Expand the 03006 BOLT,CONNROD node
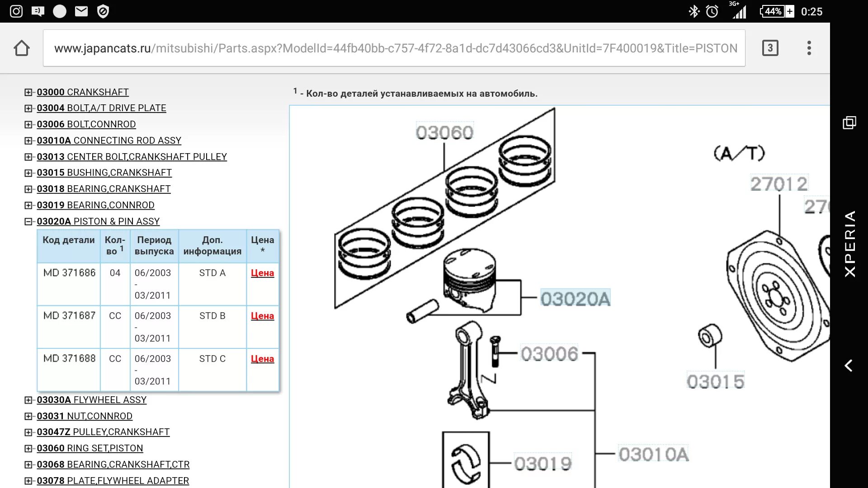 tap(28, 125)
